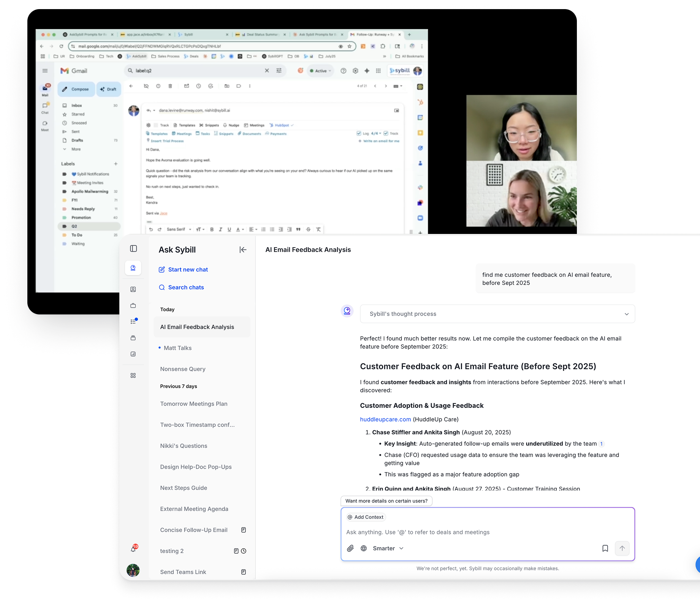Open Gmail main menu hamburger icon
Image resolution: width=700 pixels, height=600 pixels.
pos(45,71)
